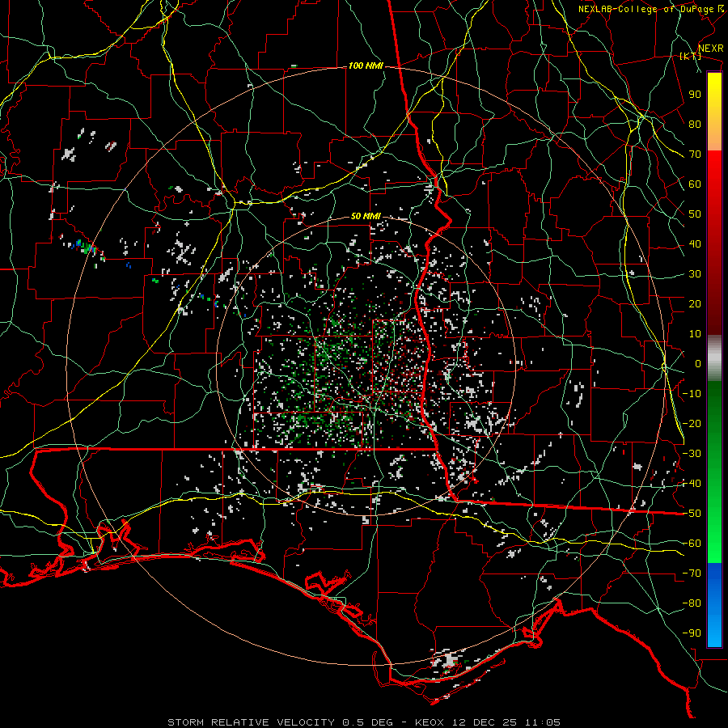This screenshot has width=728, height=728.
Task: Click the "-60" scale value
Action: [x=692, y=544]
